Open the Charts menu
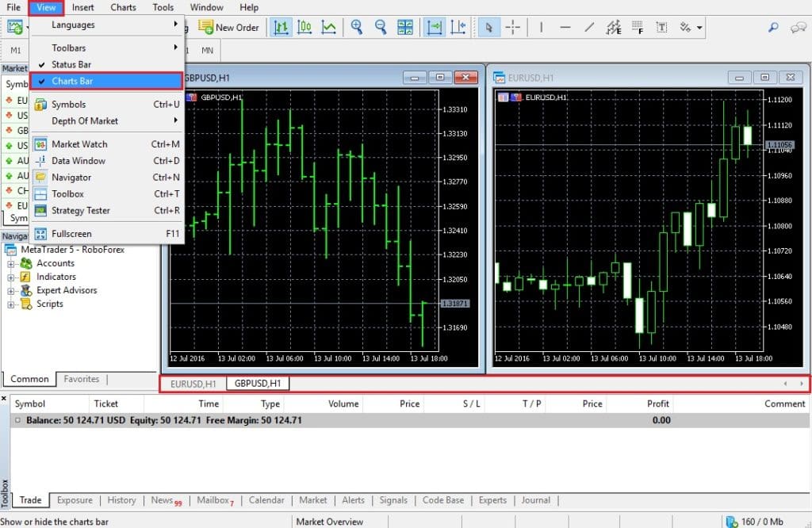Screen dimensions: 812x528 (x=123, y=7)
